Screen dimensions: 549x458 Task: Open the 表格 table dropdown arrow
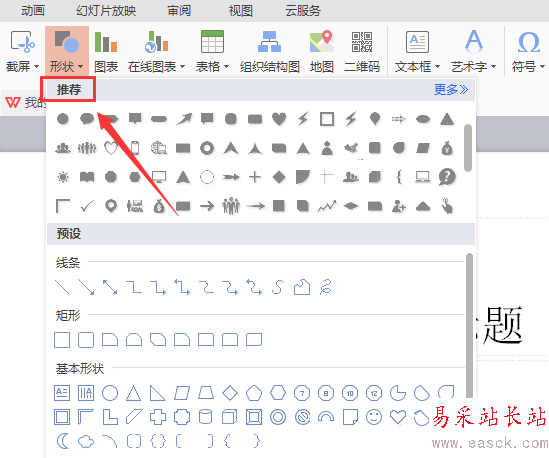pos(226,67)
